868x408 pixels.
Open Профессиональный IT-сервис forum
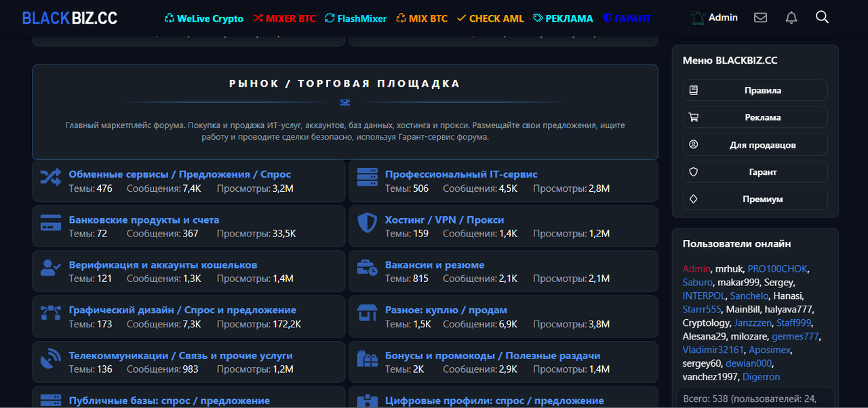(461, 174)
